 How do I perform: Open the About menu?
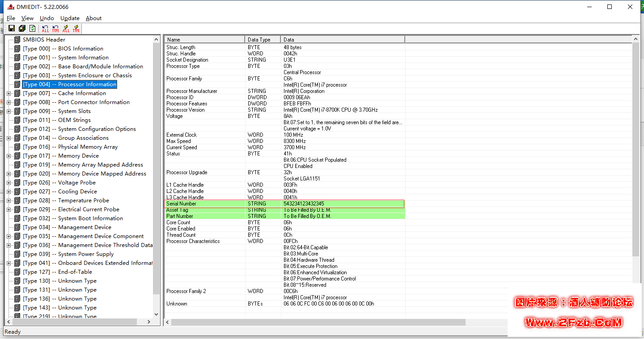pyautogui.click(x=93, y=18)
